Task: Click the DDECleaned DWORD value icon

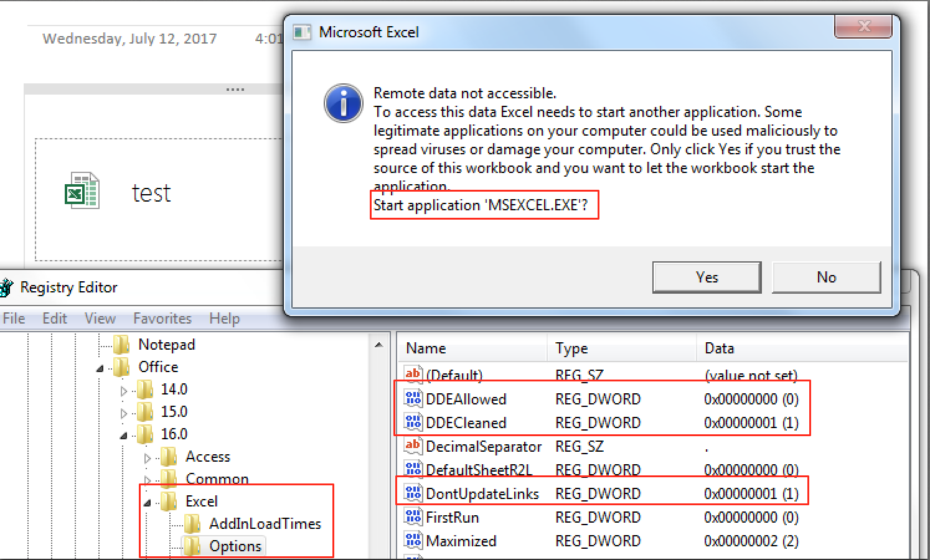Action: (x=413, y=422)
